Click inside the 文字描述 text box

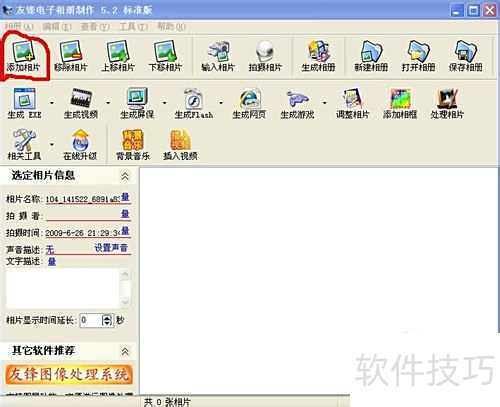(63, 289)
